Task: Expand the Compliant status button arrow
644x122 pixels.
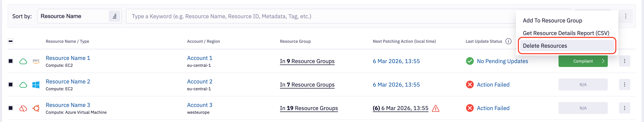Action: point(603,61)
